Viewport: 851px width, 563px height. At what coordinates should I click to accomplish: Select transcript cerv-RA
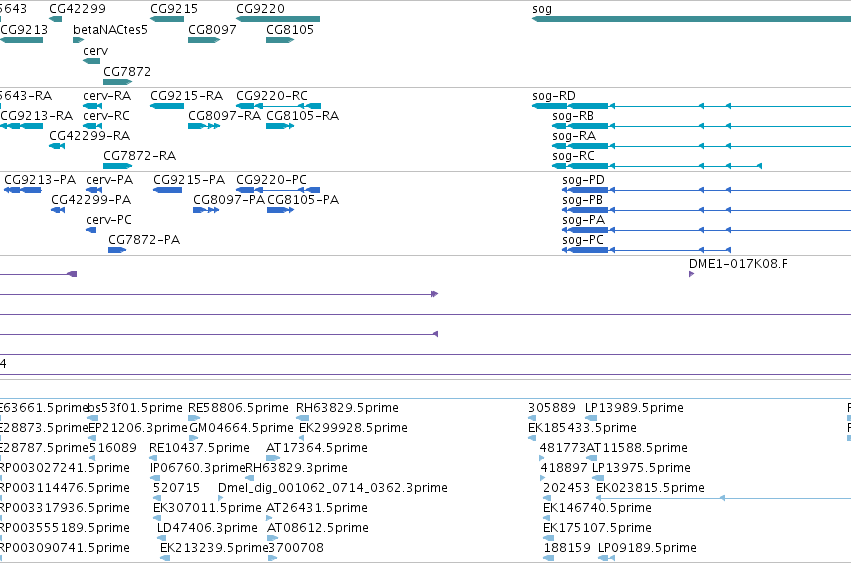click(107, 96)
